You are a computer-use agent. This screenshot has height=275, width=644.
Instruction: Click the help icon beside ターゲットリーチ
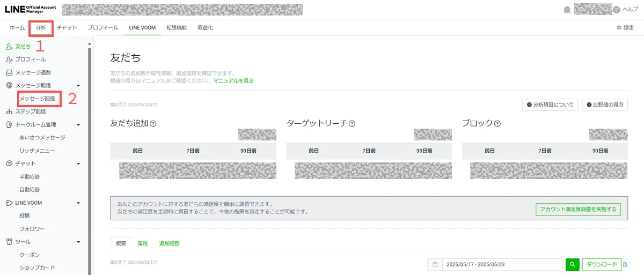click(352, 124)
